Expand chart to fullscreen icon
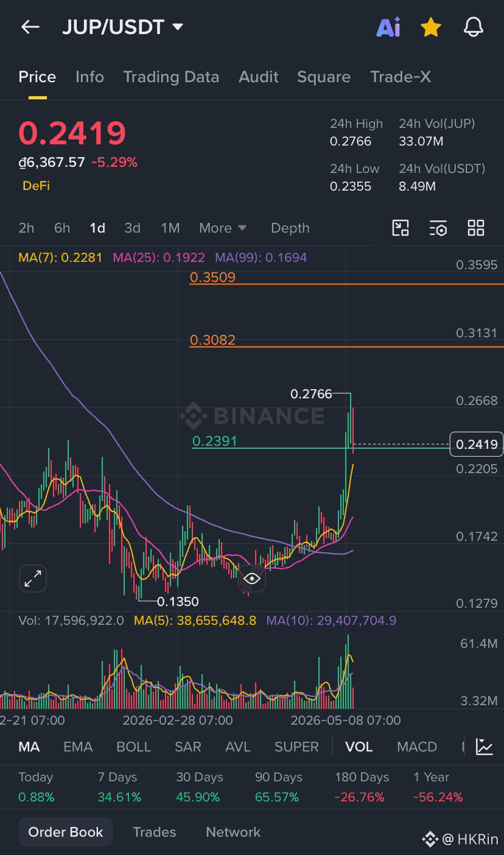The width and height of the screenshot is (504, 855). click(x=33, y=579)
